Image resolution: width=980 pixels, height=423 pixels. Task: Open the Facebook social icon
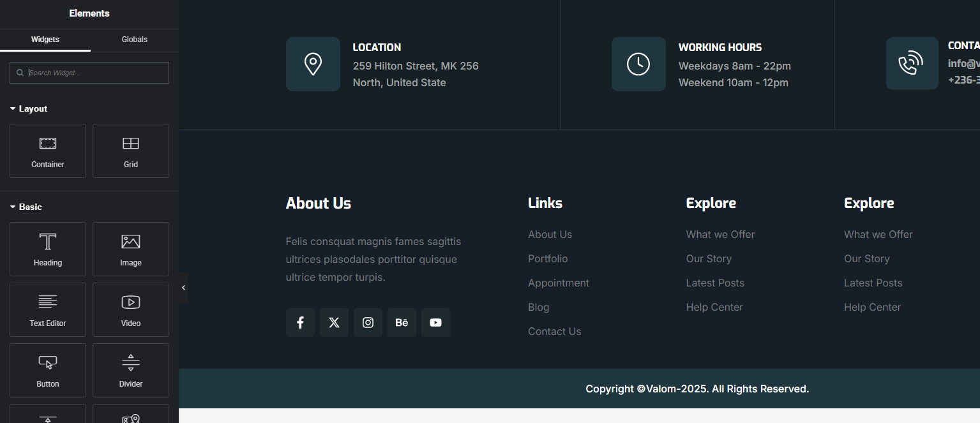click(x=300, y=323)
